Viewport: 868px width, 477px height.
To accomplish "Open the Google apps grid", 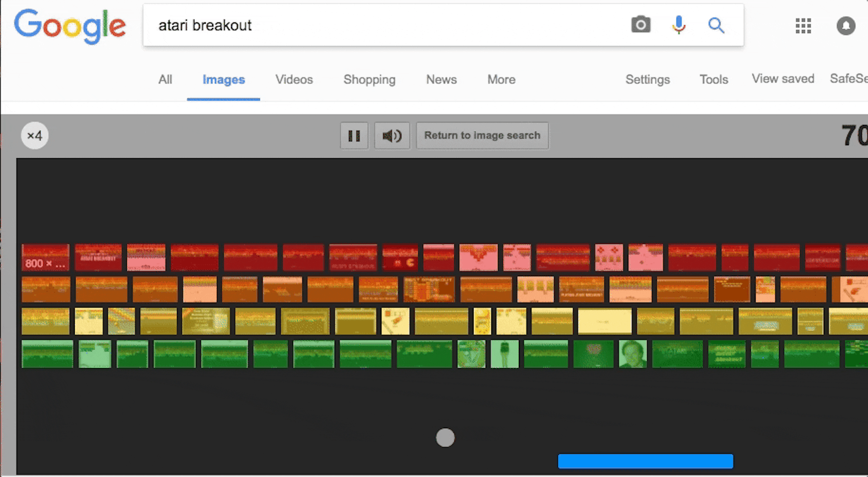I will tap(803, 26).
